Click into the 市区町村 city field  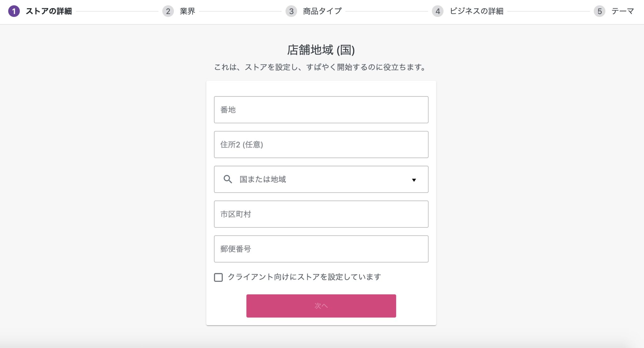click(x=321, y=214)
